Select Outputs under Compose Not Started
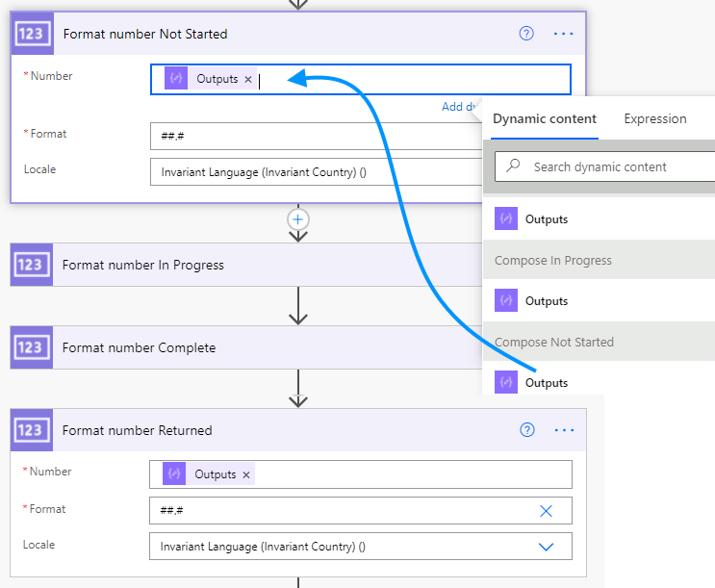 [x=546, y=382]
